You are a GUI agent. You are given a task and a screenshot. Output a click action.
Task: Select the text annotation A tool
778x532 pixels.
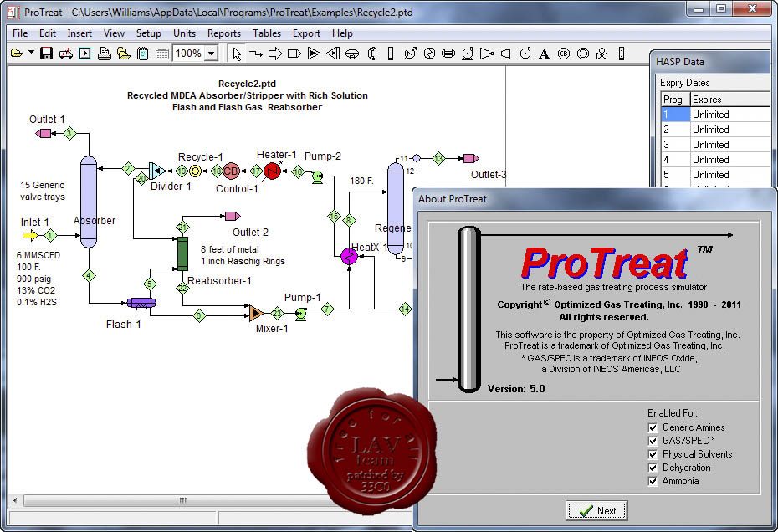point(545,54)
